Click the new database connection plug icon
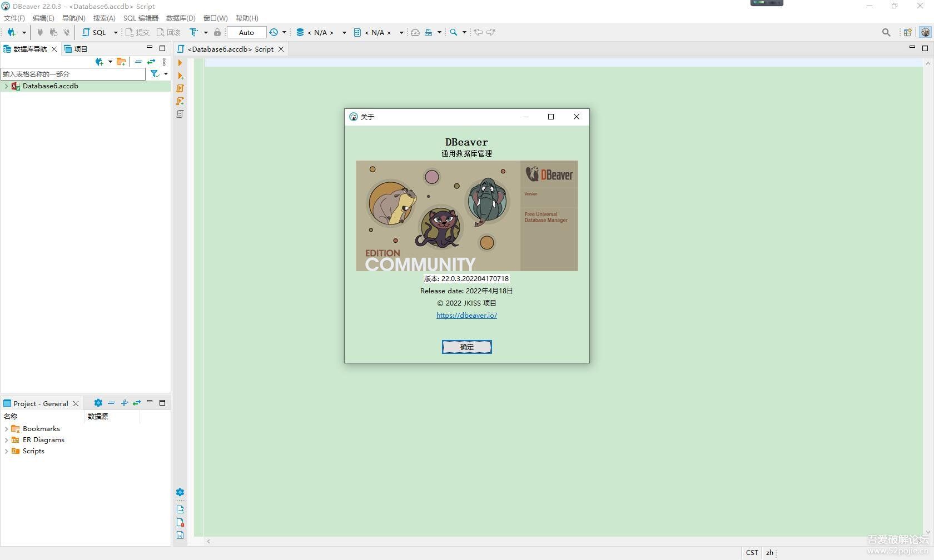Screen dimensions: 934x560 11,32
